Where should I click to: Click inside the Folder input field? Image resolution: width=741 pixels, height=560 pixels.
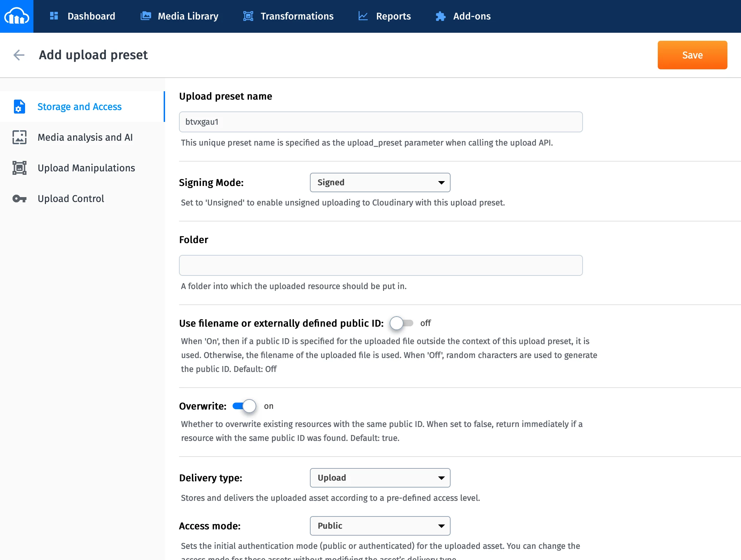point(380,265)
